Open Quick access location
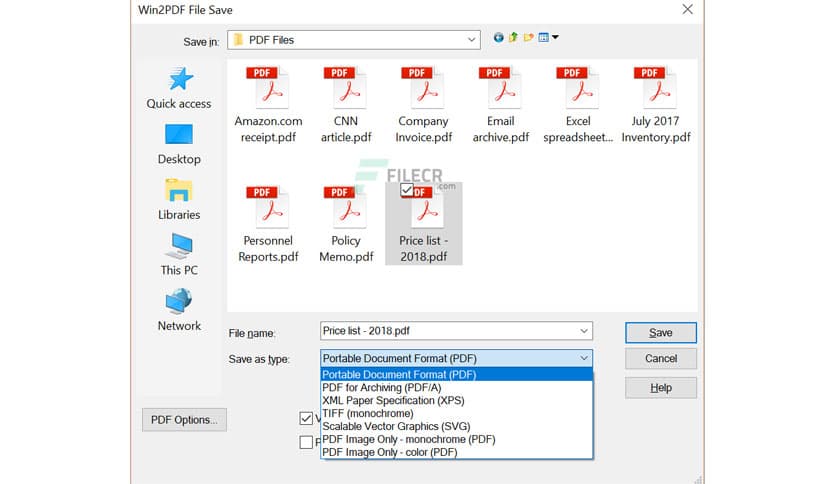 pos(179,88)
